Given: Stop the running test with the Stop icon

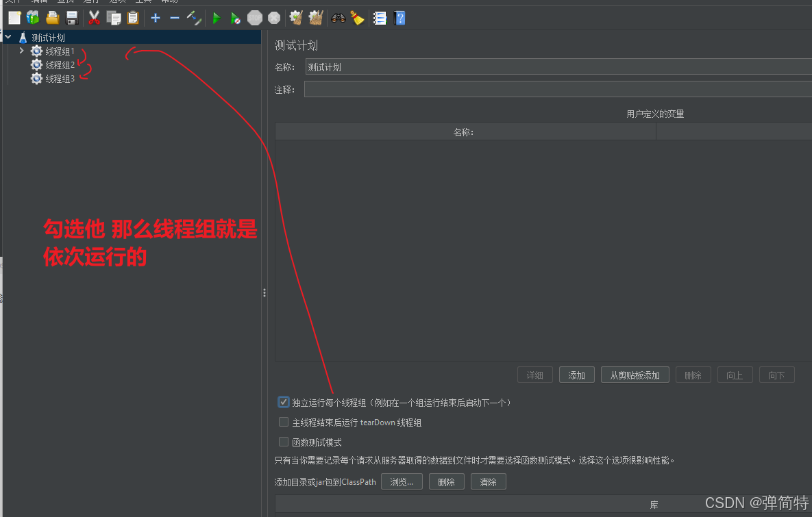Looking at the screenshot, I should [254, 18].
